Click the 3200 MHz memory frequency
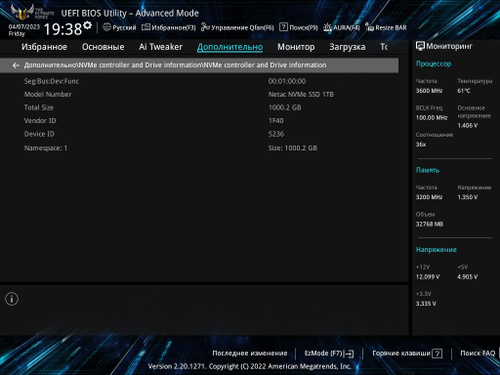The height and width of the screenshot is (375, 500). (x=429, y=197)
